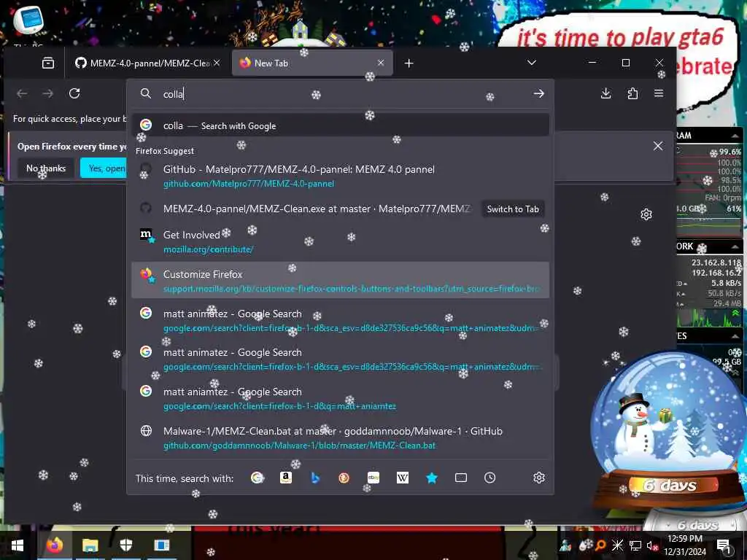Open Malware-1/MEMZ-Clean.bat GitHub suggestion
This screenshot has height=560, width=747.
pyautogui.click(x=340, y=437)
